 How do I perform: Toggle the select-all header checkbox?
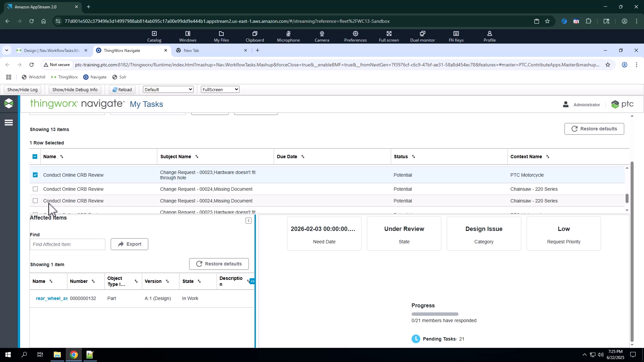[35, 157]
